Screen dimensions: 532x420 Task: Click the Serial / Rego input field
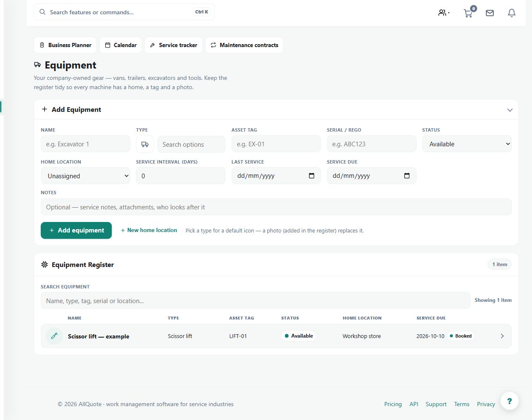[372, 144]
